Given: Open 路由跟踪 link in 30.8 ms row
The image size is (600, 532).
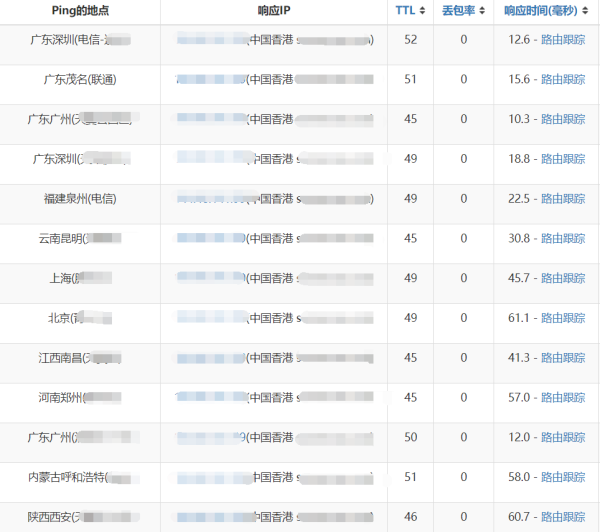Looking at the screenshot, I should pos(563,238).
